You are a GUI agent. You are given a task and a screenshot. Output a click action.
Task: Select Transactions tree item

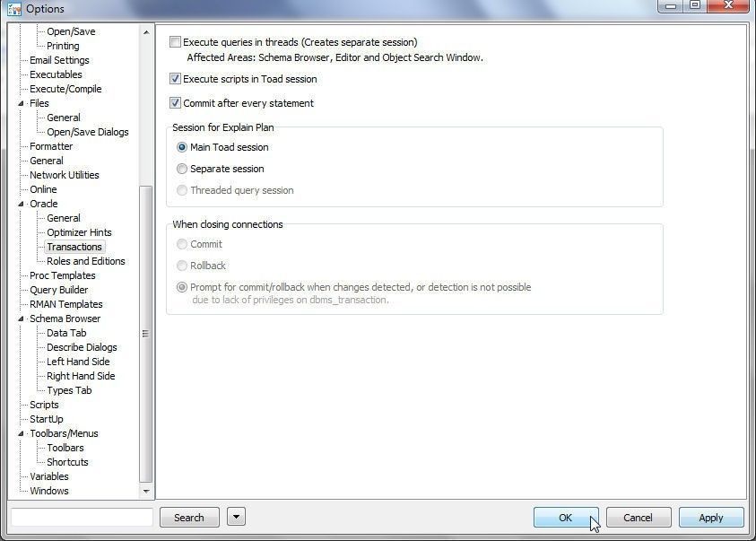tap(74, 247)
